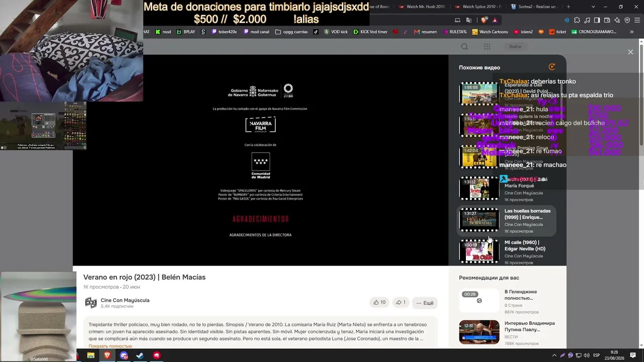Open the VOD kick bookmark
This screenshot has height=362, width=644.
(x=336, y=32)
